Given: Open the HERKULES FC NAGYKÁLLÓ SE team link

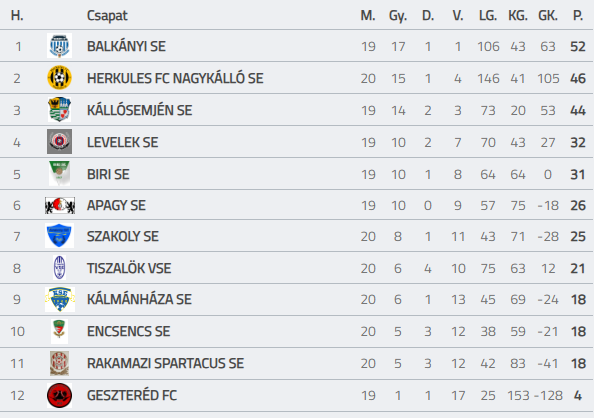Looking at the screenshot, I should (x=175, y=78).
